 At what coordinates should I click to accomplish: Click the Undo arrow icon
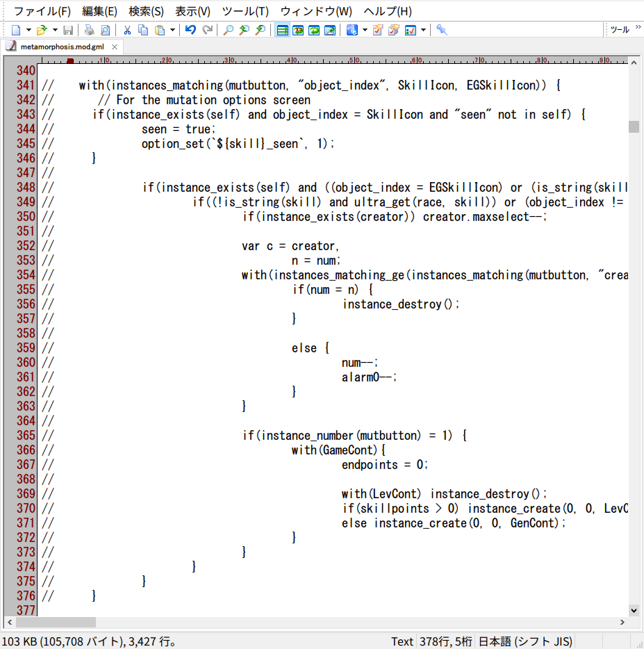point(190,30)
